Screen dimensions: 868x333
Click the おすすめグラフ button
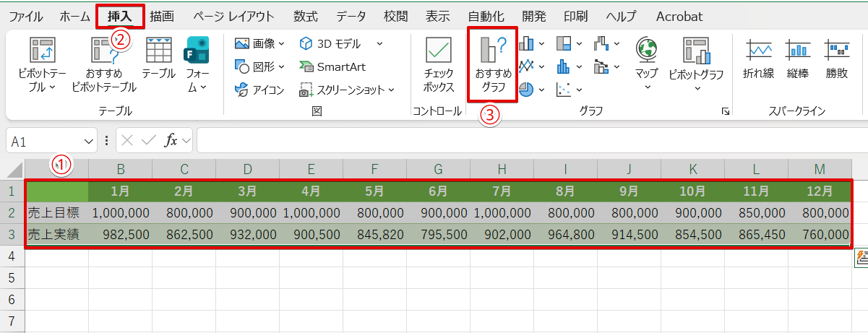(493, 65)
